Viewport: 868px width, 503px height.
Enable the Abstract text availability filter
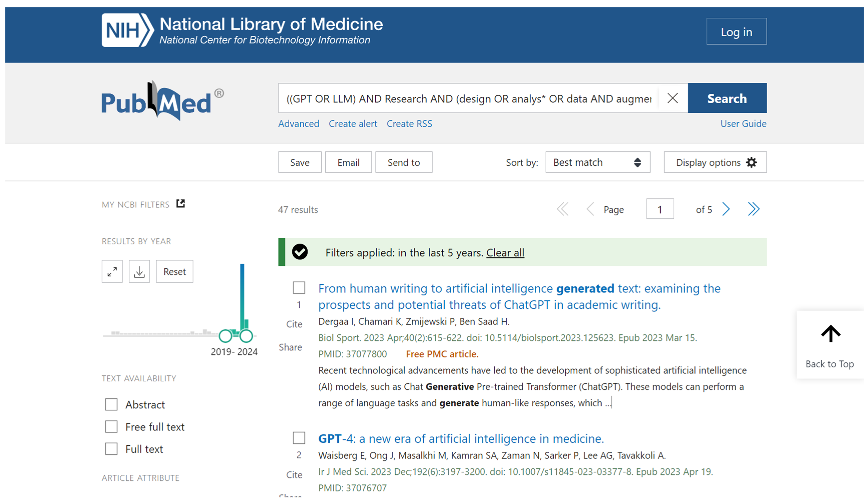click(111, 405)
